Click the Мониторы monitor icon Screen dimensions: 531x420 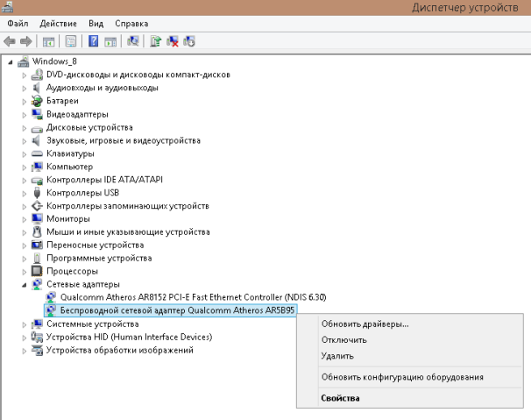37,218
